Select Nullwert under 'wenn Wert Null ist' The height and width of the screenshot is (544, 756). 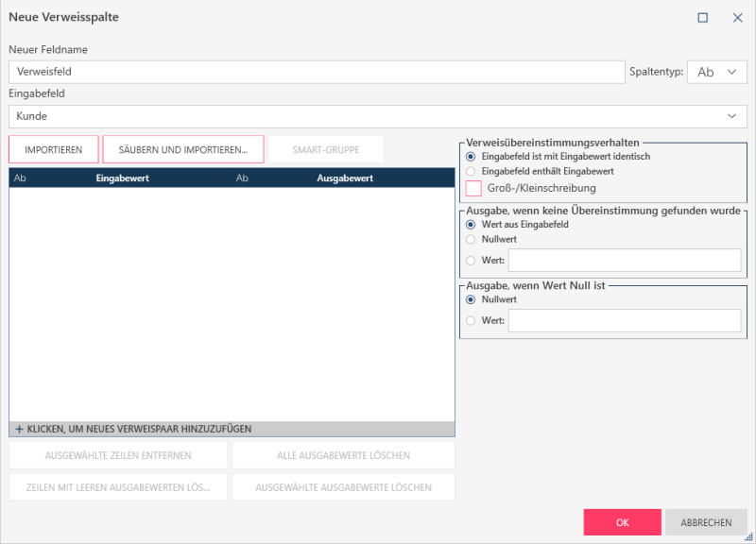tap(471, 299)
